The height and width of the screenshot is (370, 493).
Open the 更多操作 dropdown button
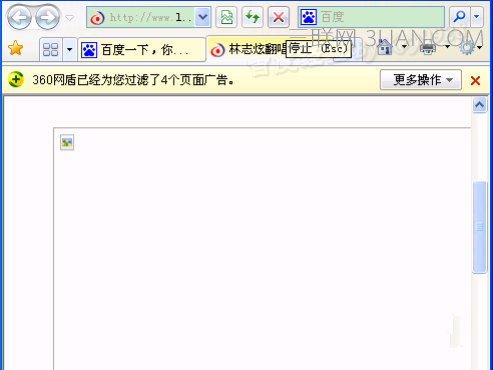(x=421, y=80)
